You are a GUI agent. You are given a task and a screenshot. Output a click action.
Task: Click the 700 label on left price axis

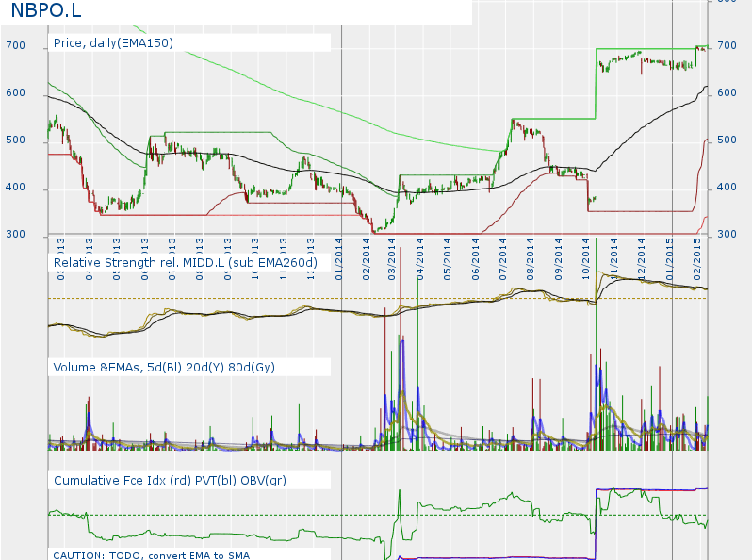15,46
